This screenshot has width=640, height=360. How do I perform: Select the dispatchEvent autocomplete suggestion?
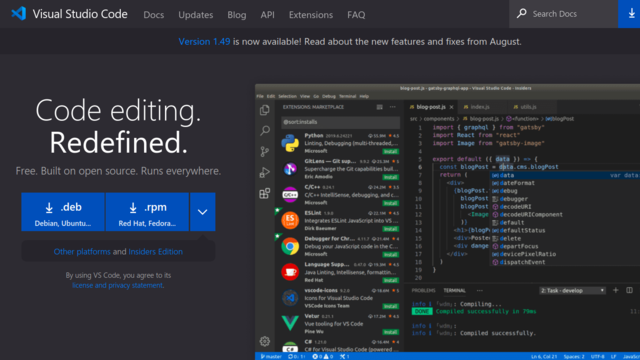522,262
